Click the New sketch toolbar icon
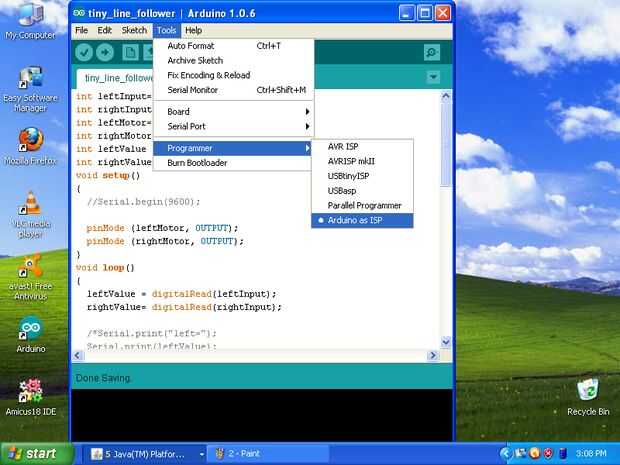 pos(130,52)
